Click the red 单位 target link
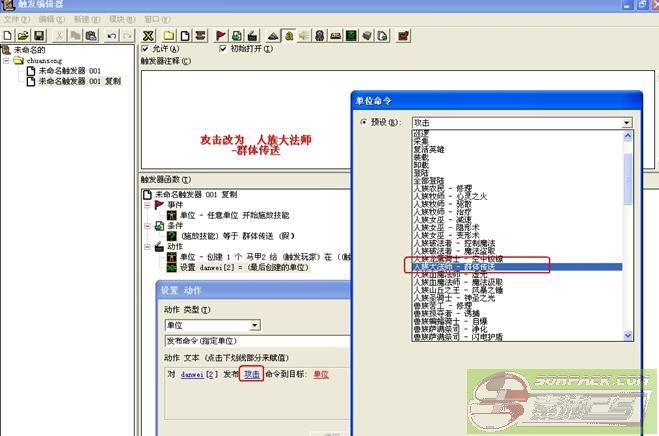Screen dimensions: 659x436 coord(321,374)
